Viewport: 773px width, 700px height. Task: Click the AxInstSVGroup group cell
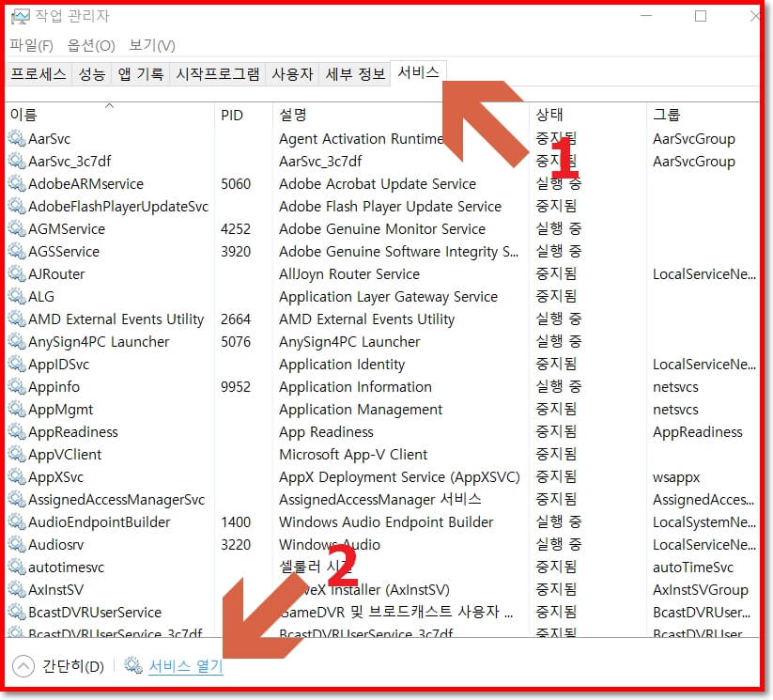click(700, 590)
